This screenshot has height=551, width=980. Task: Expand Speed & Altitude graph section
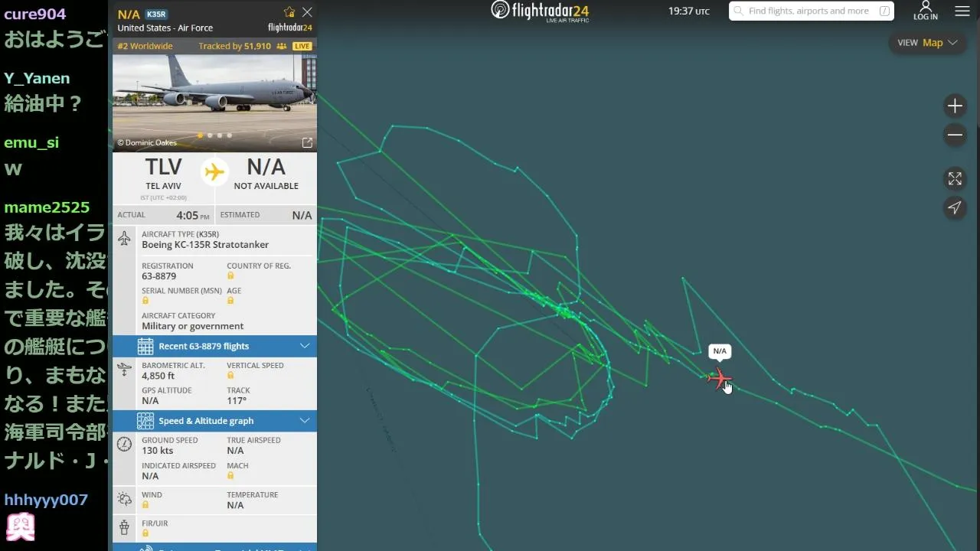214,421
